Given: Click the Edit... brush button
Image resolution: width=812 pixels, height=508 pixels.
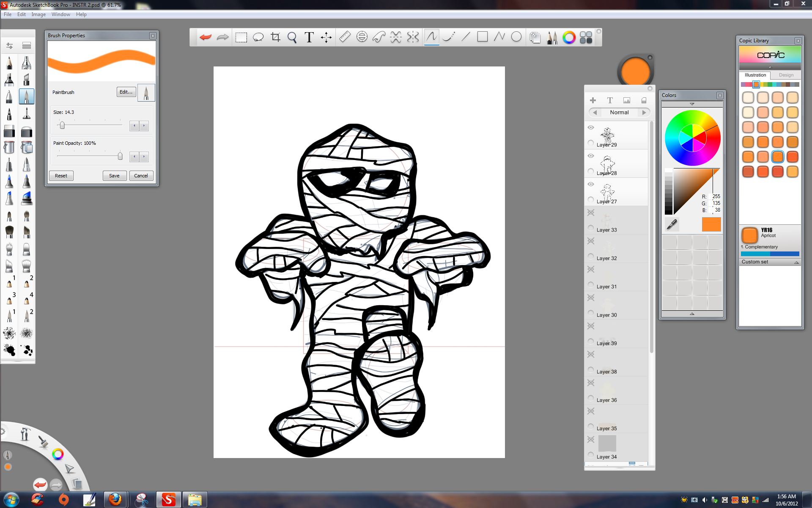Looking at the screenshot, I should click(126, 92).
